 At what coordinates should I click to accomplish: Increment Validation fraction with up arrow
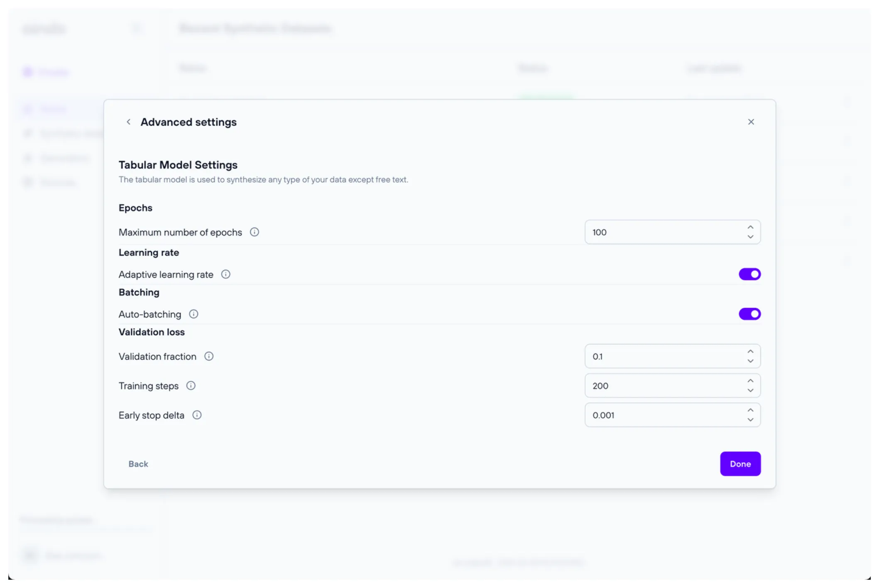[750, 352]
